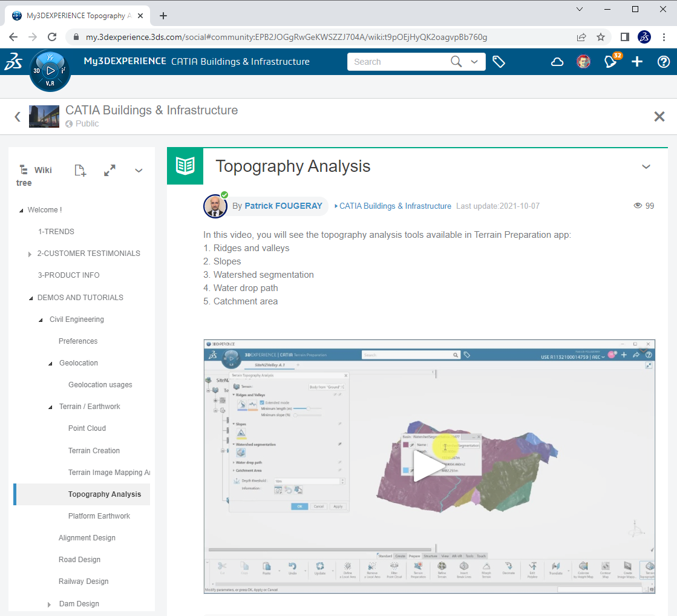The image size is (677, 616).
Task: Click your profile avatar picture
Action: (x=583, y=61)
